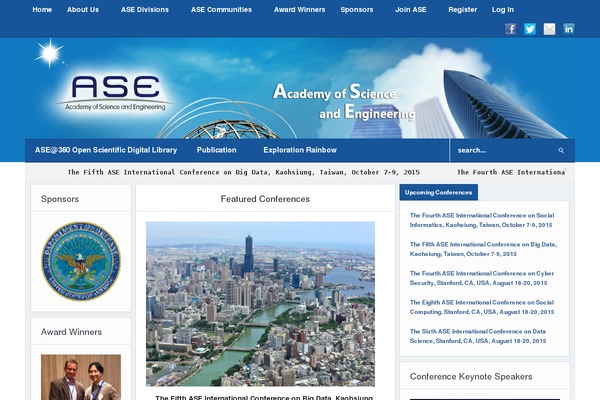Select Join ASE in the menu
600x400 pixels.
(411, 10)
